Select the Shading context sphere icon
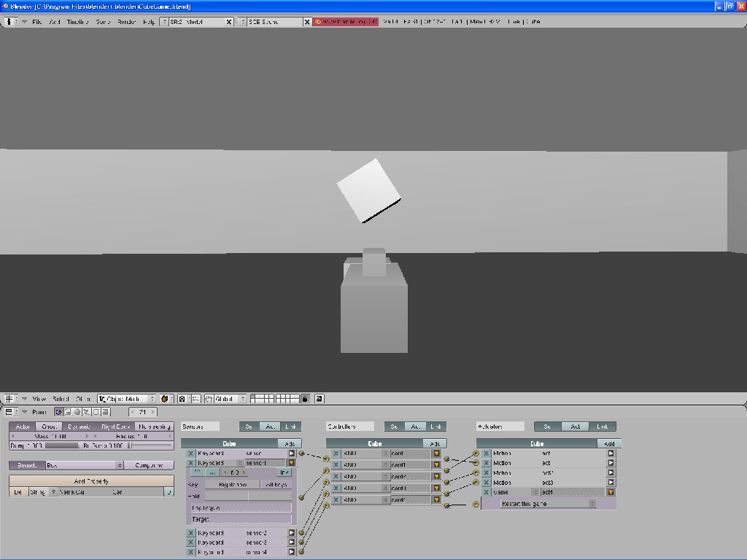Viewport: 747px width, 560px height. tap(77, 412)
